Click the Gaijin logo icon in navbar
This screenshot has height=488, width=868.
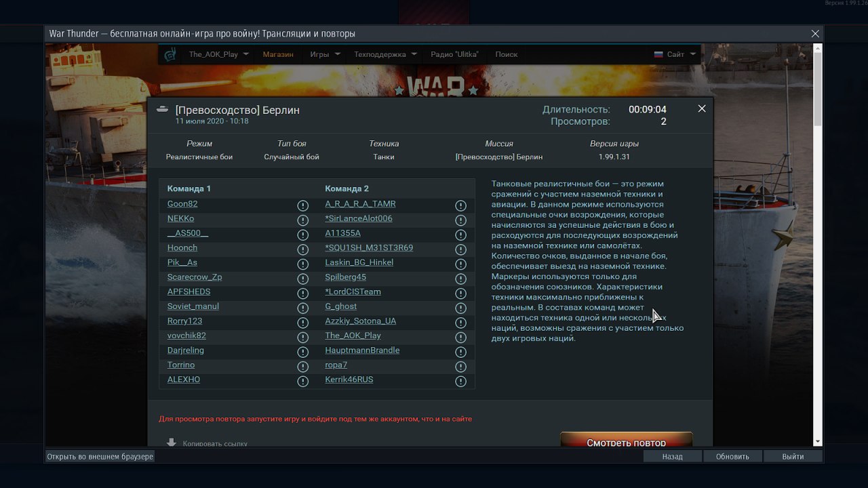170,55
